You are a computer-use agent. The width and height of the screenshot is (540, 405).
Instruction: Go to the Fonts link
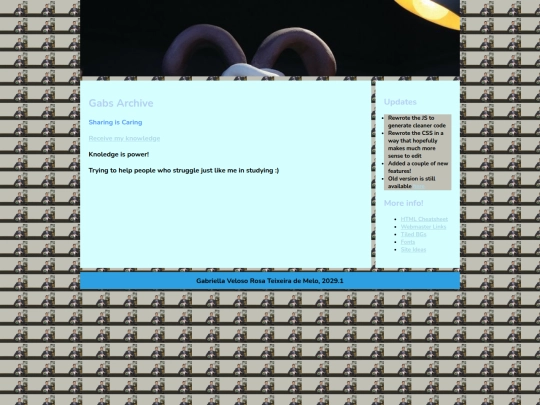[408, 242]
